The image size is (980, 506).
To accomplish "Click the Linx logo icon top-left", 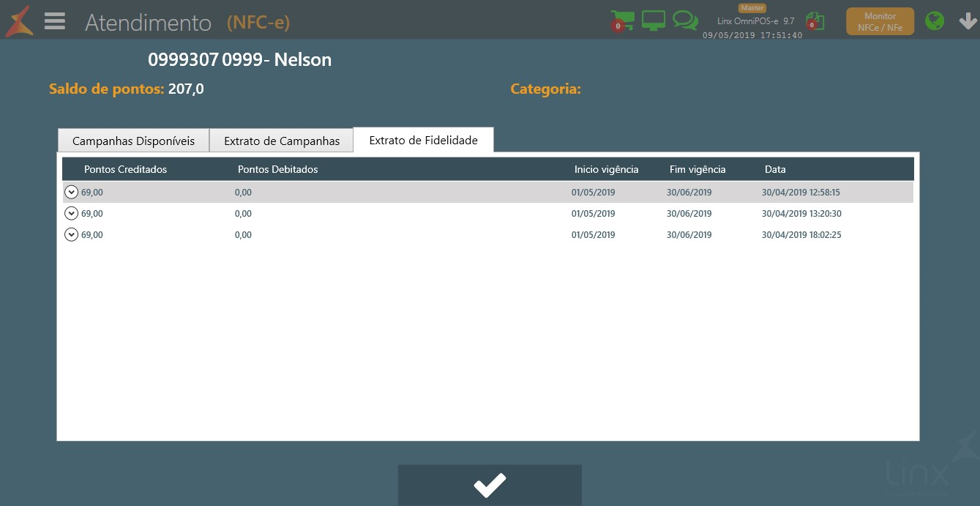I will (20, 21).
